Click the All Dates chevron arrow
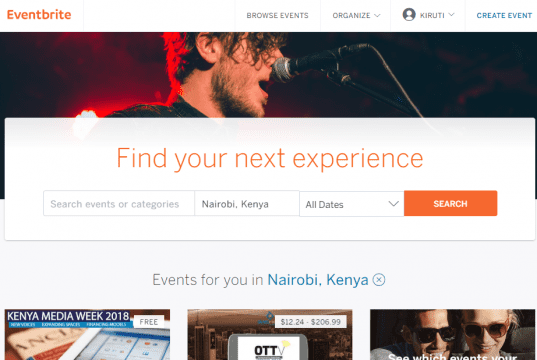The image size is (537, 360). (394, 204)
